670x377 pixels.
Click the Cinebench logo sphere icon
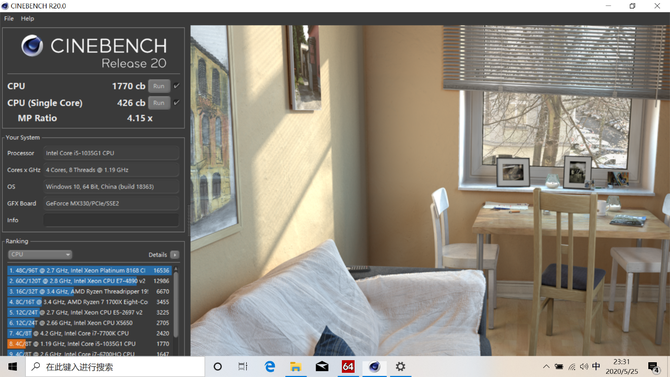click(x=32, y=45)
